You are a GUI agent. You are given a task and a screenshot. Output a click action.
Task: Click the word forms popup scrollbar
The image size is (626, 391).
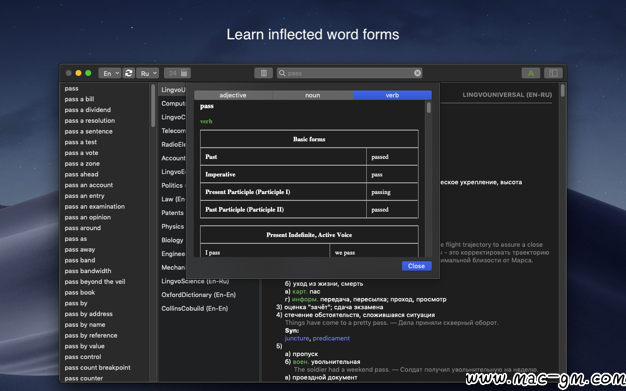[x=429, y=108]
